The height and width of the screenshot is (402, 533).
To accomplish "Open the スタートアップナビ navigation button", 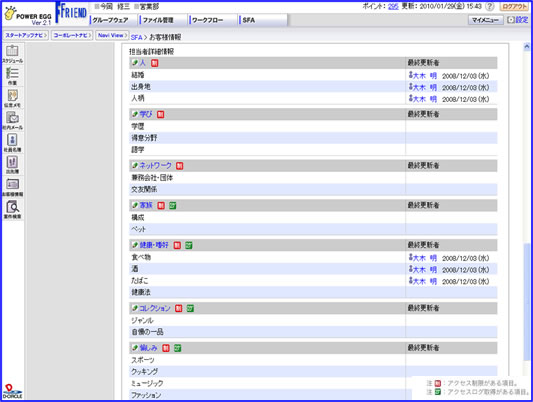I will pyautogui.click(x=26, y=35).
